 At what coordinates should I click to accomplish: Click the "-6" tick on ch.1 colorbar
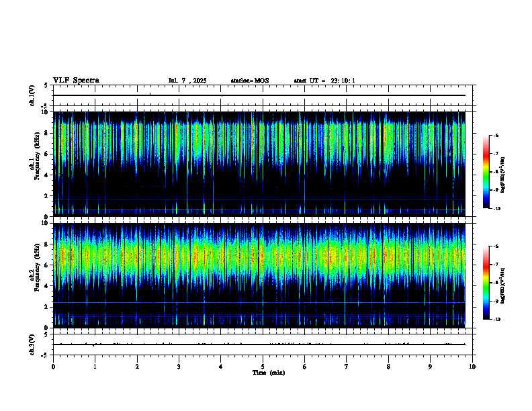(x=496, y=136)
